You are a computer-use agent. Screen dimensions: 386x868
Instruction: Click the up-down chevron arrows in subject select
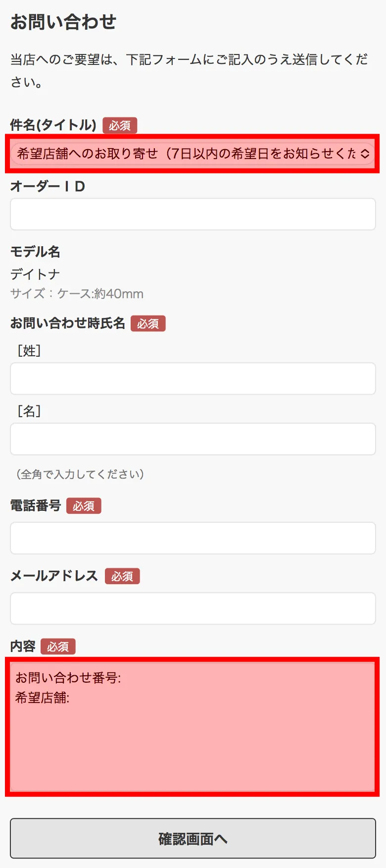click(x=365, y=154)
